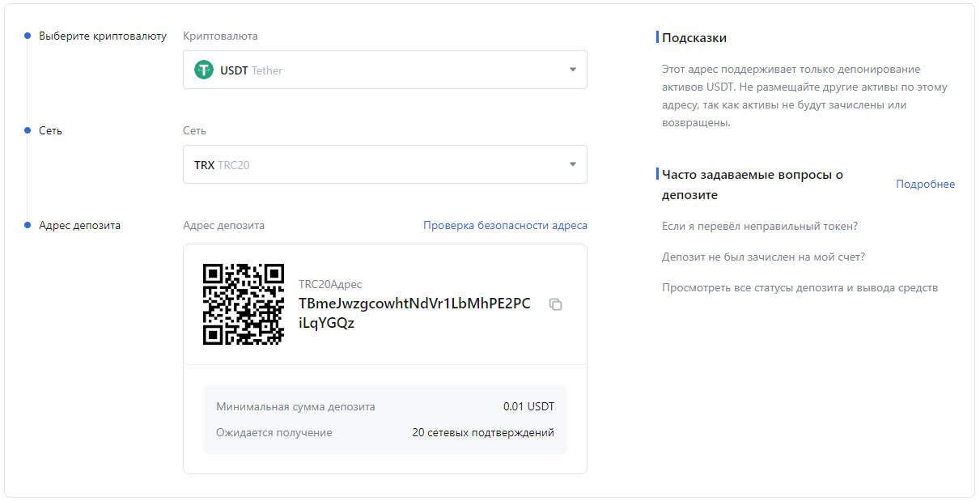Open 'Проверка безопасности адреса' link
Screen dimensions: 980x501
[x=505, y=226]
